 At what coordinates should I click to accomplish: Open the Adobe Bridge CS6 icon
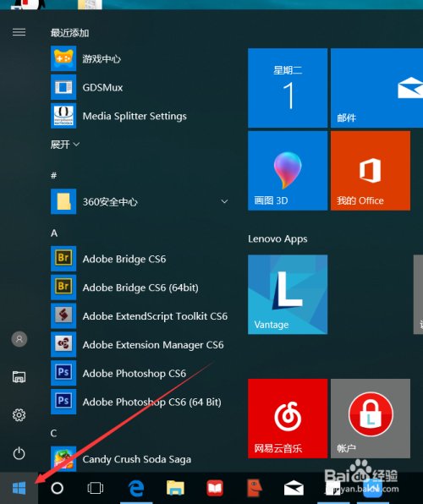click(x=63, y=259)
